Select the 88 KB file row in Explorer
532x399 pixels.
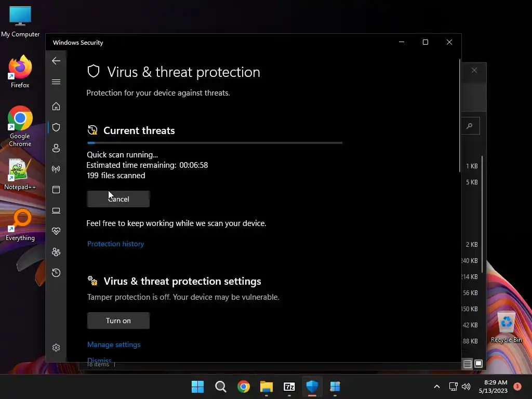click(x=472, y=341)
